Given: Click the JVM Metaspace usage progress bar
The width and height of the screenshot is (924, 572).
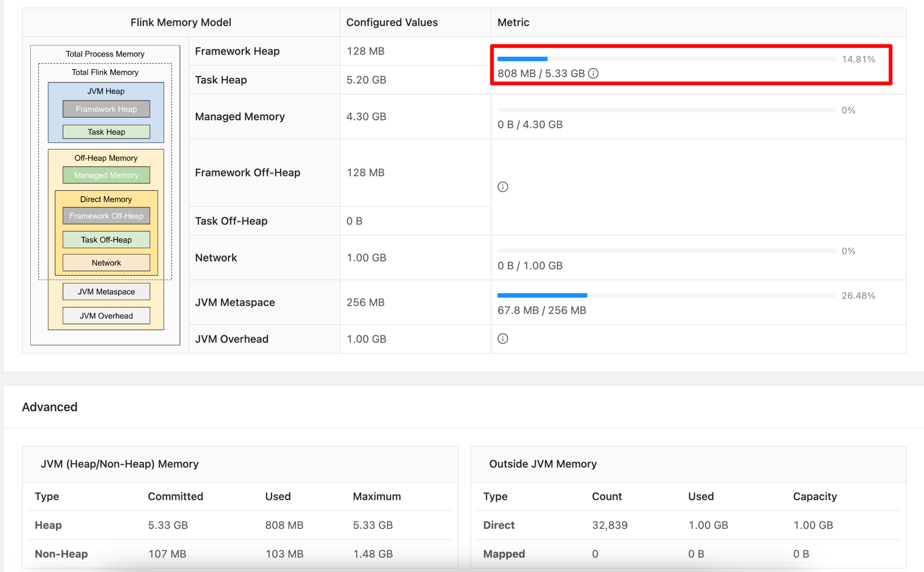Looking at the screenshot, I should (666, 295).
